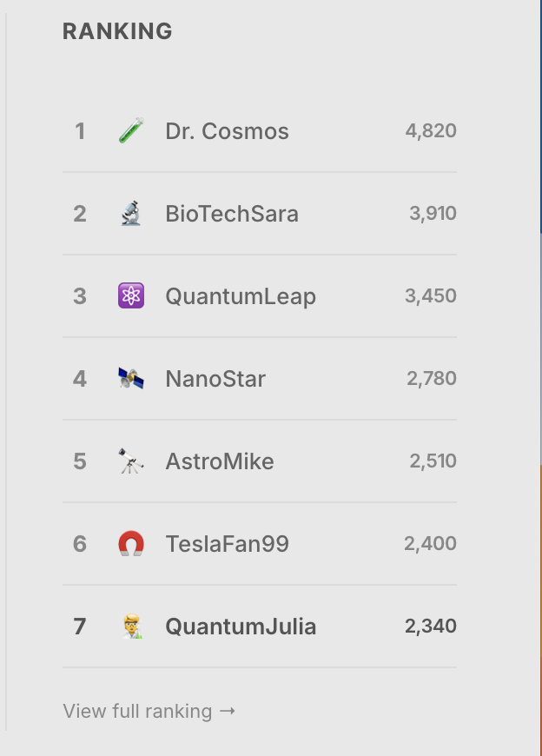Click the 2,340 score for QuantumJulia
Viewport: 542px width, 756px height.
click(431, 627)
